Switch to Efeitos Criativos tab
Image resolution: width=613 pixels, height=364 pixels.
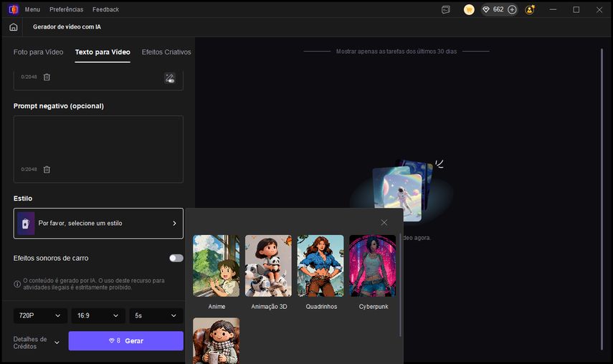click(x=166, y=52)
